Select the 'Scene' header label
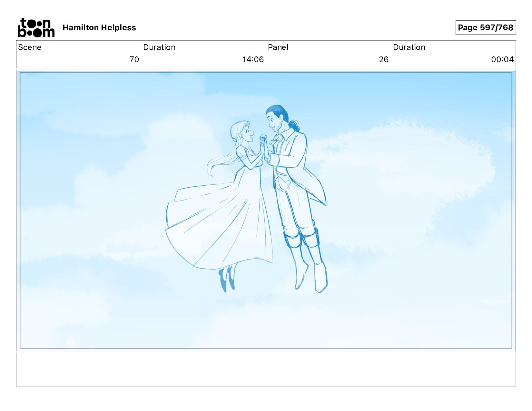 30,47
